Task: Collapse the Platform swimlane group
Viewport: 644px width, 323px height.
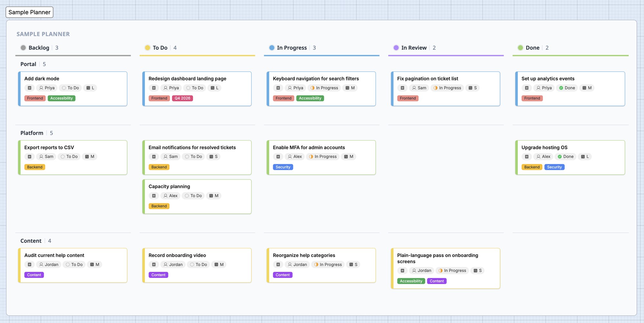Action: [x=32, y=133]
